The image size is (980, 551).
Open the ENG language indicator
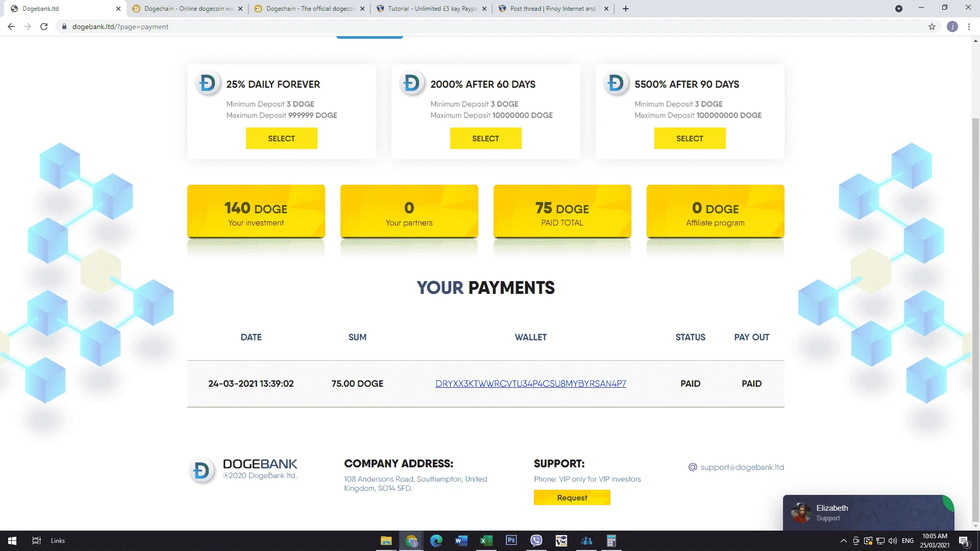click(908, 541)
